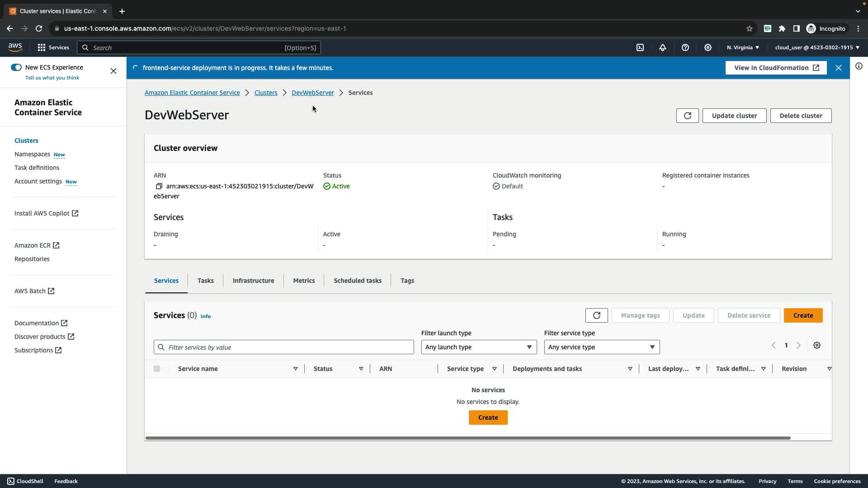868x488 pixels.
Task: Expand Filter service type dropdown
Action: pos(602,347)
